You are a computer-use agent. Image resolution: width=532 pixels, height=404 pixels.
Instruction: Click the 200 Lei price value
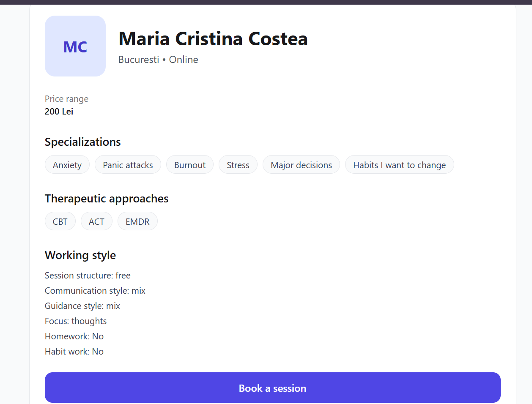point(59,112)
